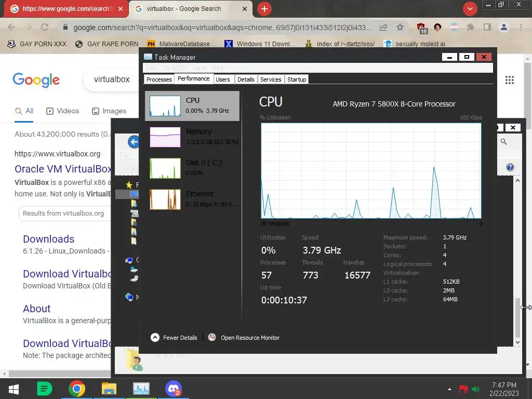
Task: Toggle the Chrome side panel
Action: click(487, 27)
